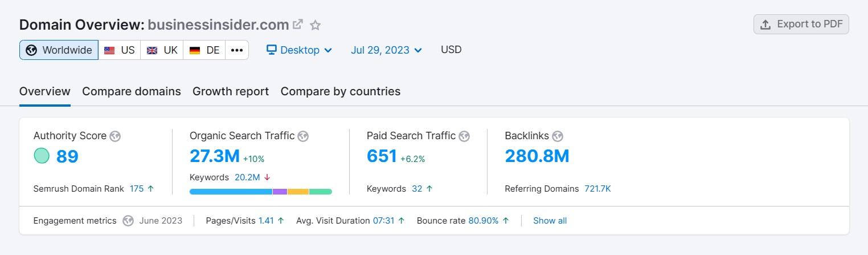This screenshot has height=255, width=868.
Task: Click the Export to PDF button
Action: pyautogui.click(x=801, y=24)
